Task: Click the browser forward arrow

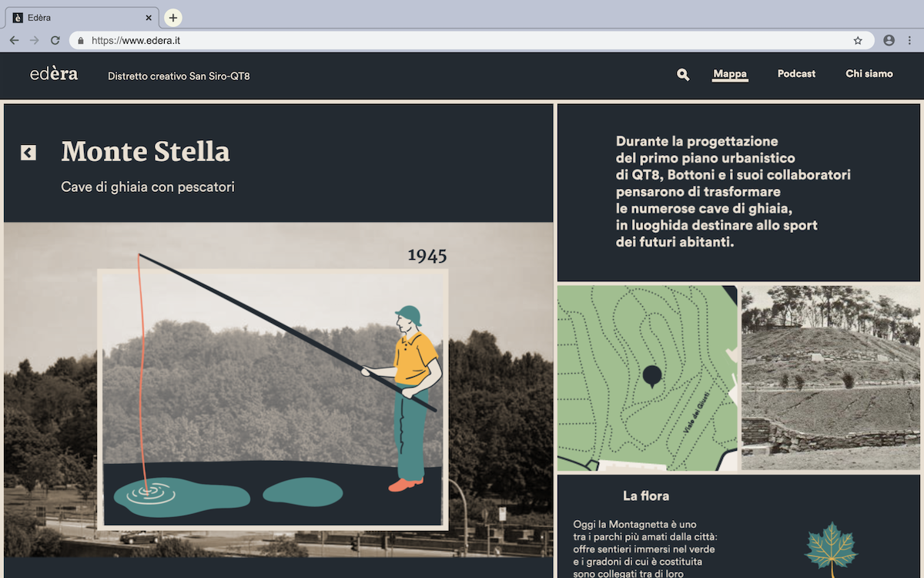Action: 34,40
